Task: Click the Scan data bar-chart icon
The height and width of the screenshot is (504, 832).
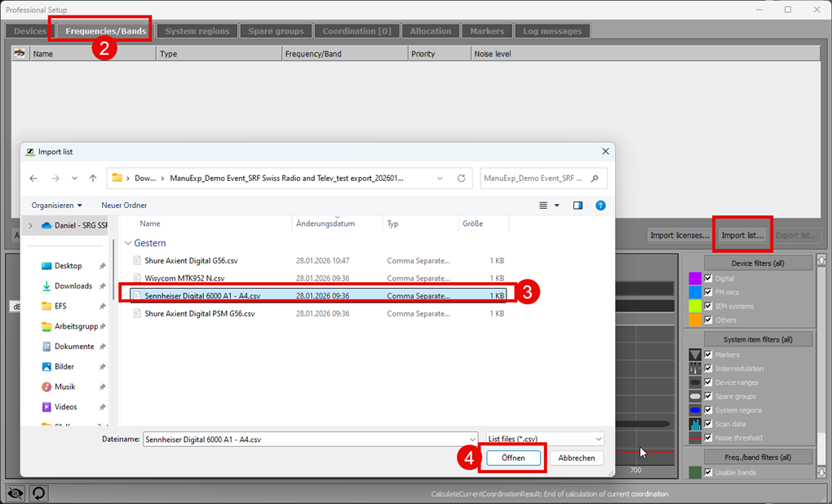Action: pos(695,424)
